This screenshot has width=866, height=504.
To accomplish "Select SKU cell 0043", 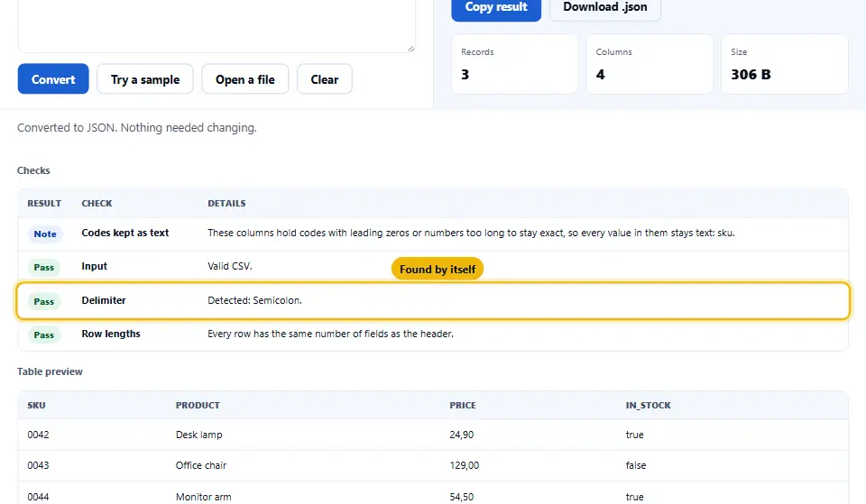I will coord(38,465).
